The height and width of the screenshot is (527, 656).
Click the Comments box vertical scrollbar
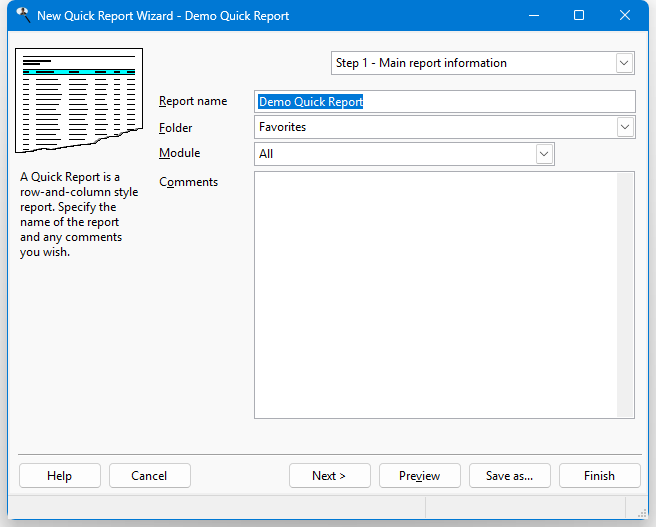[625, 295]
